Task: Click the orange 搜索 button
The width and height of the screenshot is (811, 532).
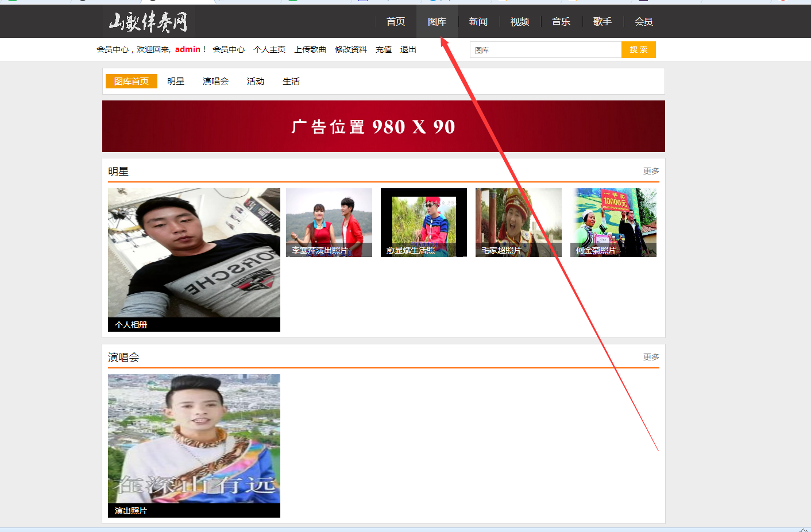Action: click(638, 50)
